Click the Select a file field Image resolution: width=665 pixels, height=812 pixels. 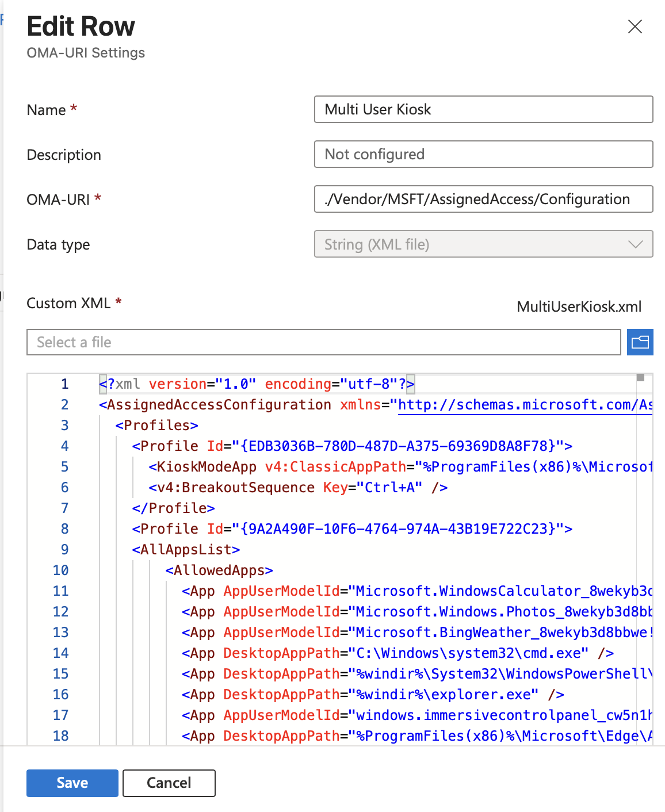[x=323, y=342]
